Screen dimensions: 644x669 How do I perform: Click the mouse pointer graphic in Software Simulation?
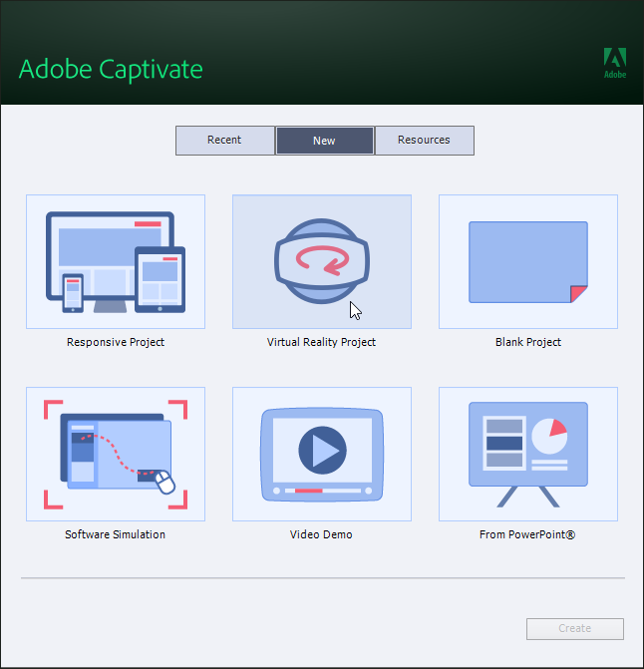[x=164, y=482]
